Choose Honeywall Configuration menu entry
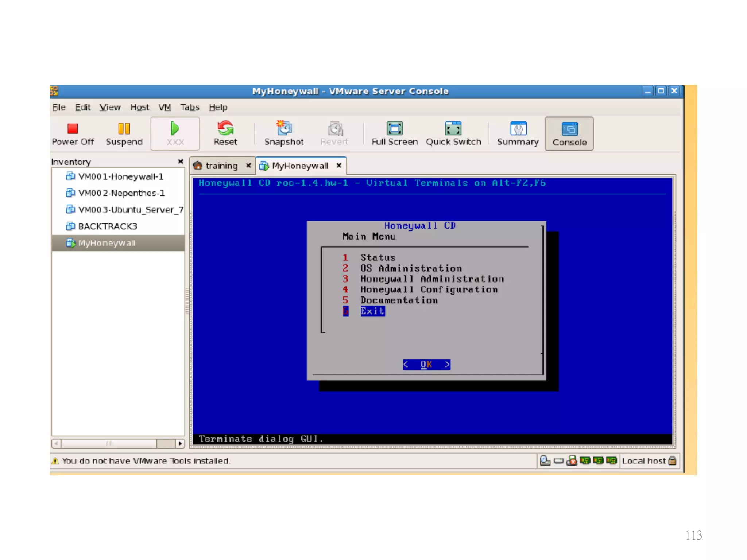The image size is (747, 560). [429, 289]
